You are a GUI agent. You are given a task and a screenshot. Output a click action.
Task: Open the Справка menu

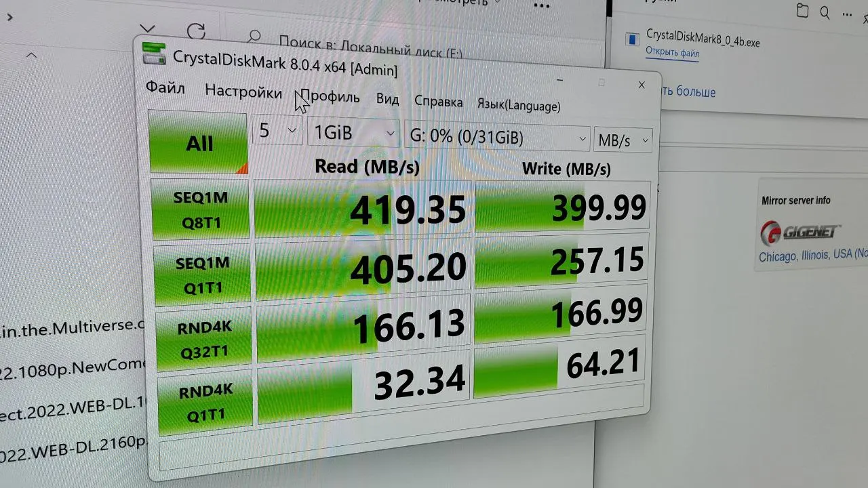pyautogui.click(x=438, y=102)
